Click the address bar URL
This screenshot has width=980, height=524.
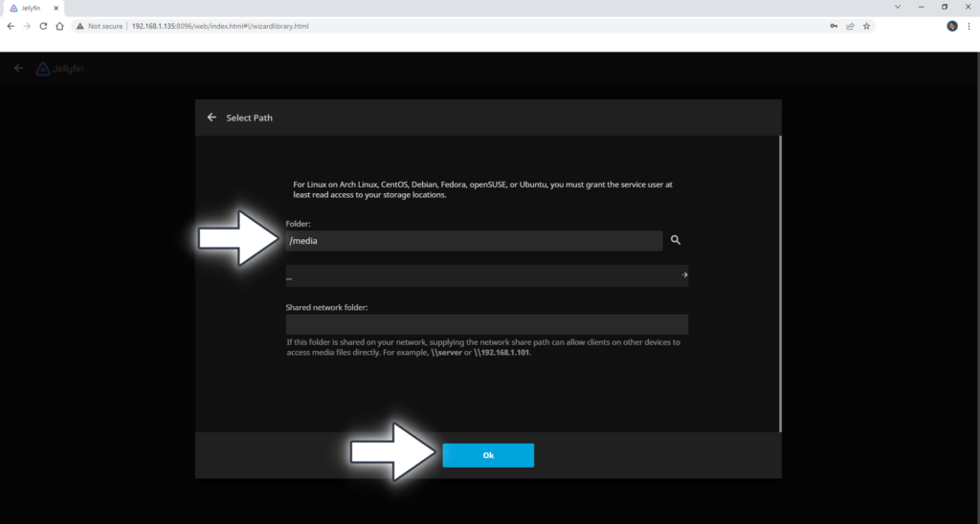coord(220,26)
